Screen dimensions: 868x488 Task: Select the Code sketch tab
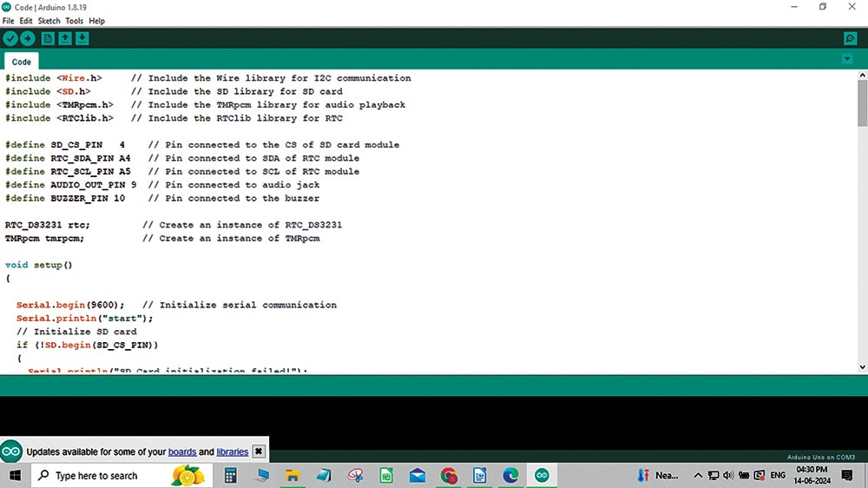(x=21, y=62)
